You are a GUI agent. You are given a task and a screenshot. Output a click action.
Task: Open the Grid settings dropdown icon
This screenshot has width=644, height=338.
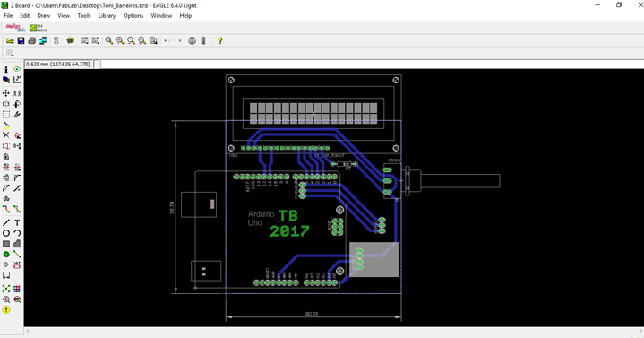point(10,53)
